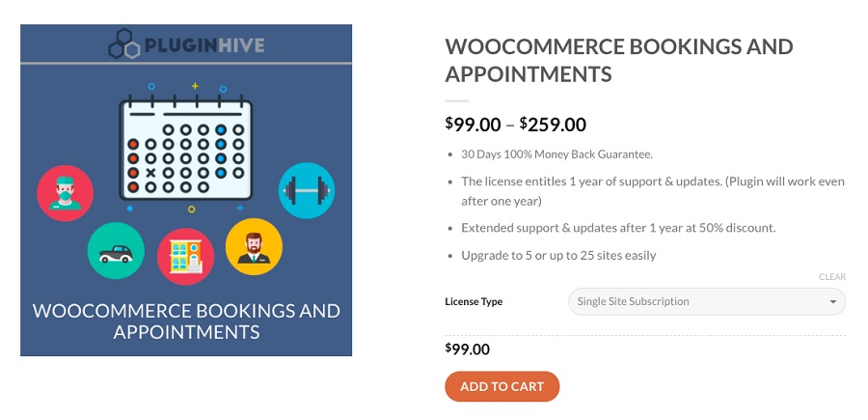Image resolution: width=868 pixels, height=420 pixels.
Task: Click the $99.00 – $259.00 price range
Action: coord(515,124)
